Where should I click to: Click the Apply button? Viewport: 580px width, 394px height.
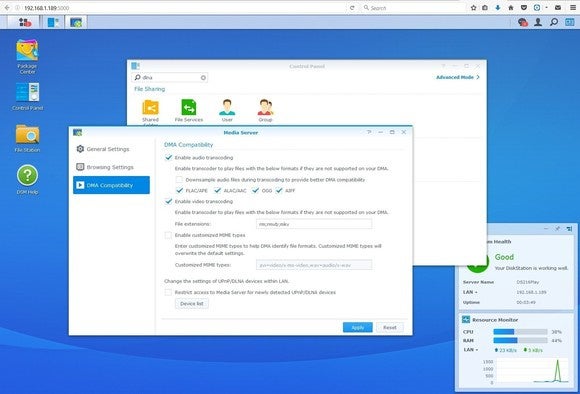(x=357, y=327)
